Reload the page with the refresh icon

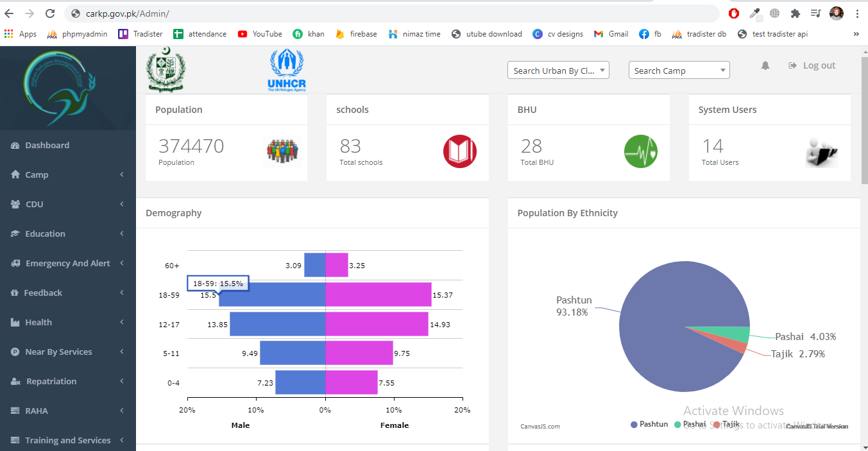(50, 13)
